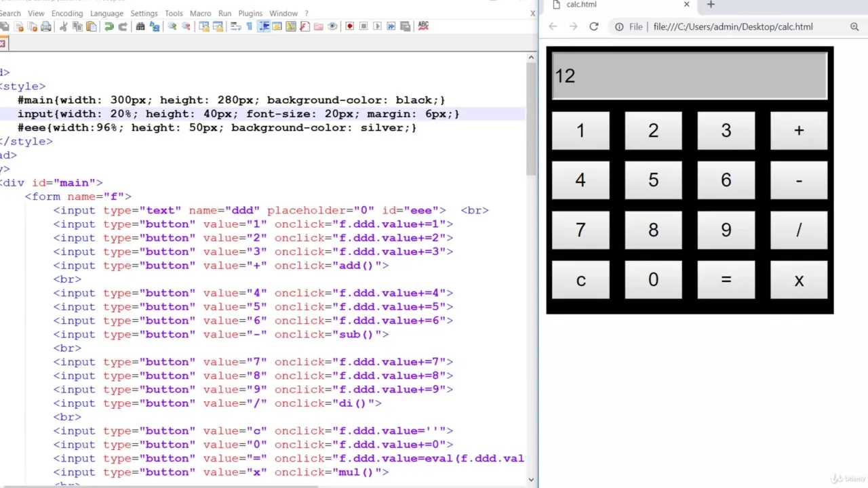
Task: Click the Copy icon in toolbar
Action: click(x=77, y=26)
